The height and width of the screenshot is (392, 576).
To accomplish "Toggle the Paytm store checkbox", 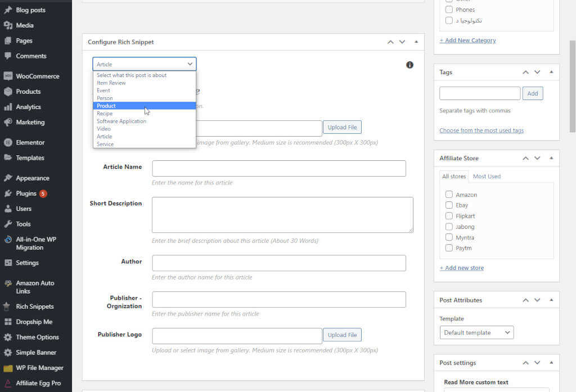I will [x=449, y=248].
